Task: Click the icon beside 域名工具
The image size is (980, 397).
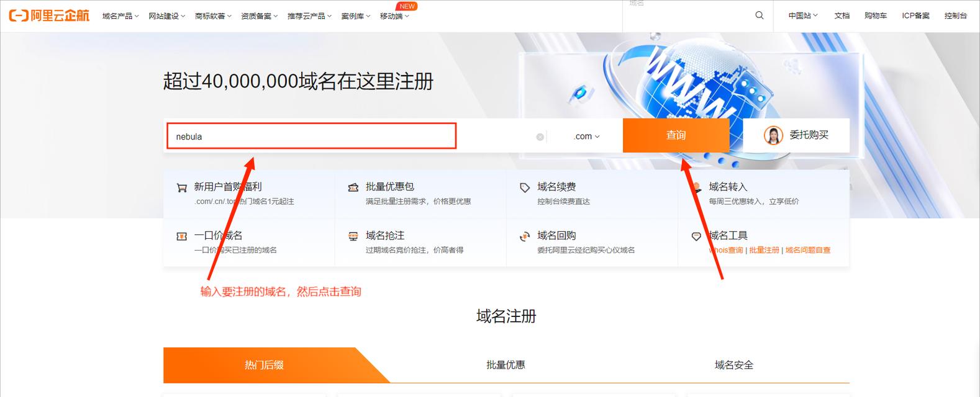Action: pos(696,236)
